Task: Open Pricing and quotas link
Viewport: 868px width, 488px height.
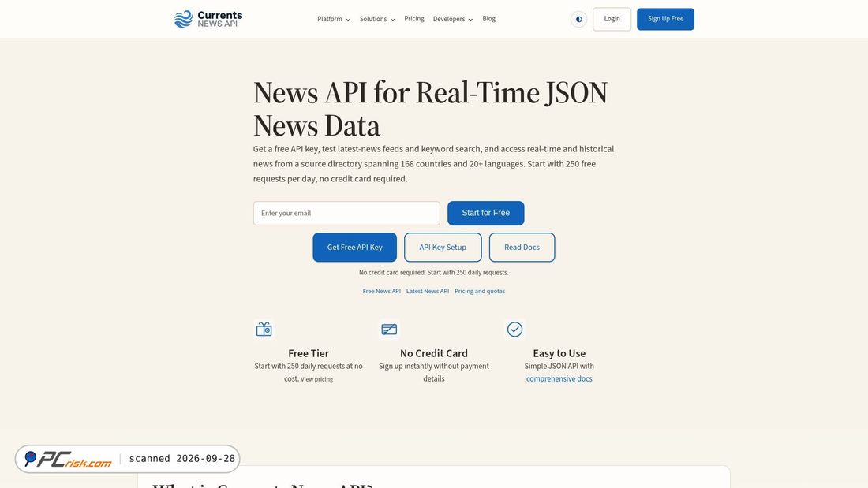Action: pyautogui.click(x=480, y=291)
